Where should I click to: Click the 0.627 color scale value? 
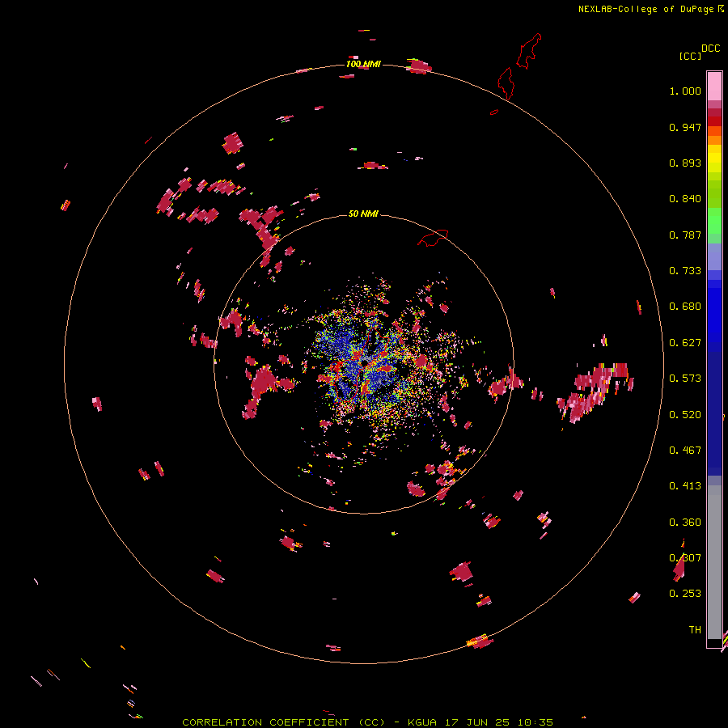[x=685, y=343]
